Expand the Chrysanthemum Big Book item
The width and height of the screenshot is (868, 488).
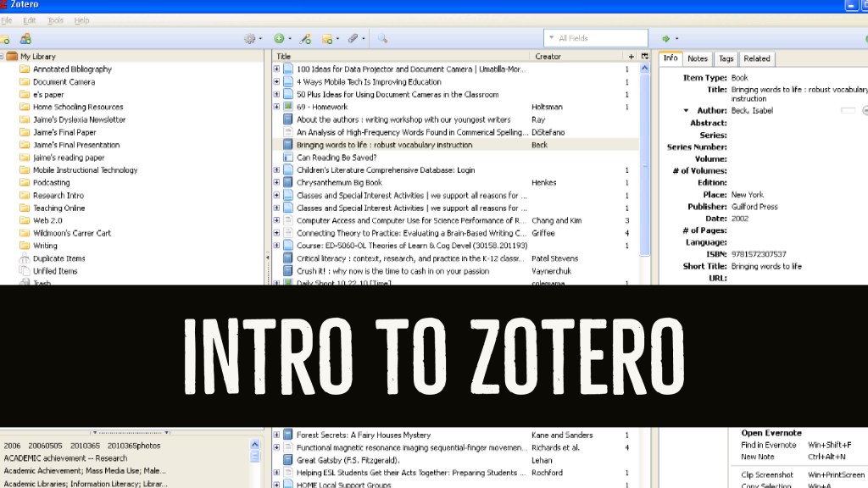click(276, 183)
